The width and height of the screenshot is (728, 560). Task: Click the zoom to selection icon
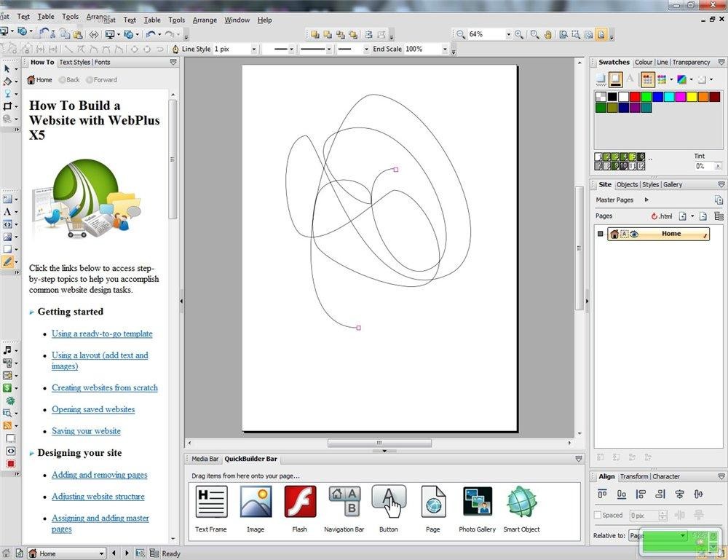click(x=576, y=34)
